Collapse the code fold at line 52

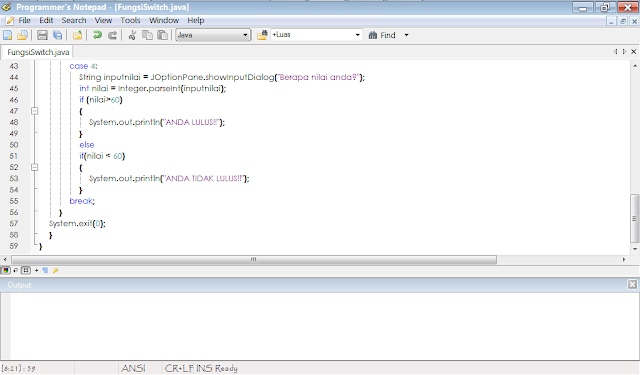pyautogui.click(x=35, y=167)
